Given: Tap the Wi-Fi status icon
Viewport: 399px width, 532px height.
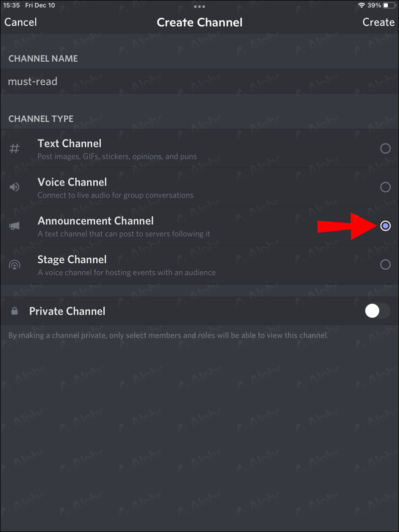Looking at the screenshot, I should coord(362,5).
